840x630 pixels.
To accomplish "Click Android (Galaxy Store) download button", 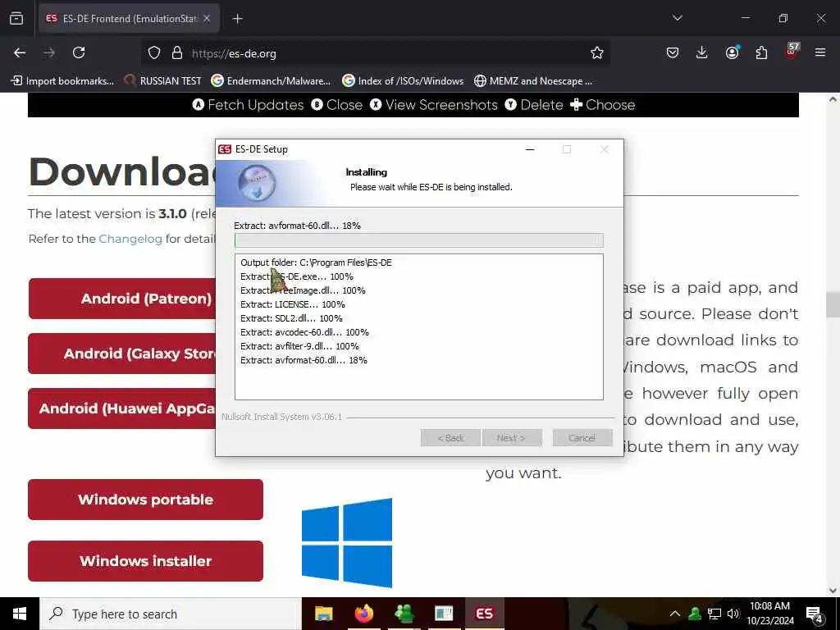I will (x=122, y=354).
